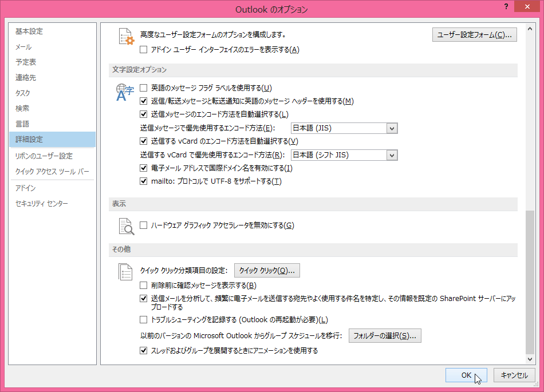Toggle 送信する vCard のエンコード方法を自動選択する
544x392 pixels.
(x=143, y=141)
